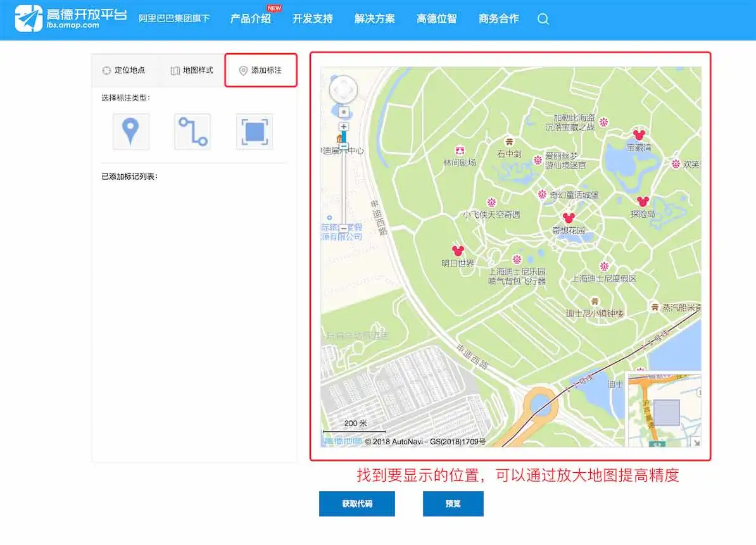Select the point marker annotation type
Image resolution: width=756 pixels, height=545 pixels.
pyautogui.click(x=131, y=131)
